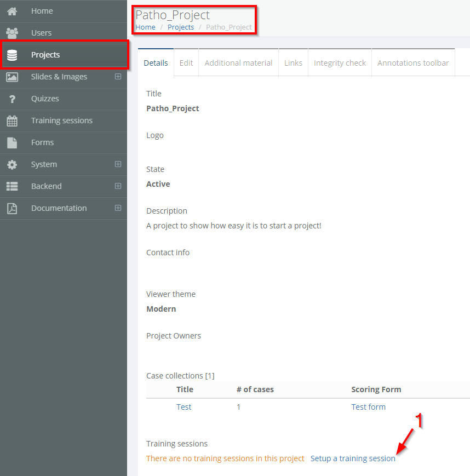Open the Integrity check tab
Viewport: 470px width, 476px height.
(x=340, y=63)
